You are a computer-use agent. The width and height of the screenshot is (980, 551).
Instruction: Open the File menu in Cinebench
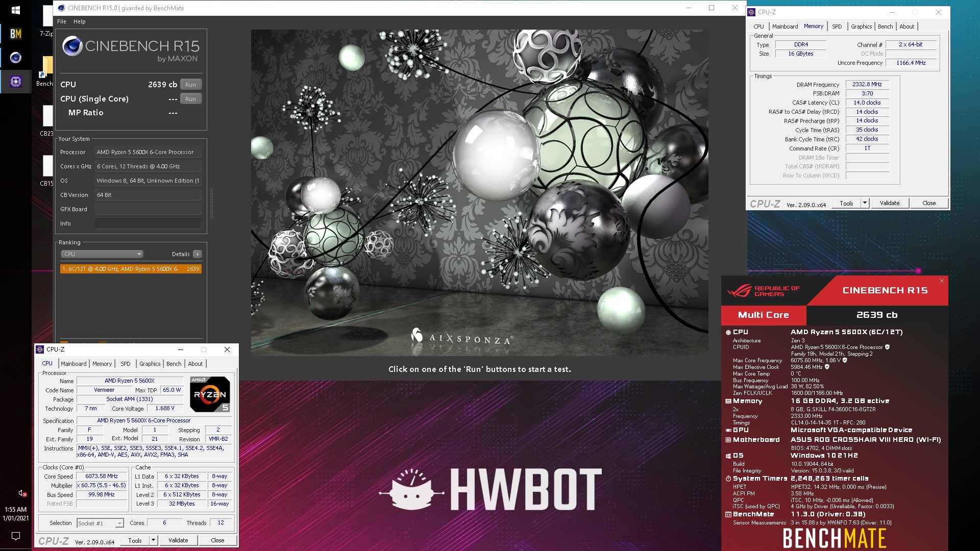62,21
